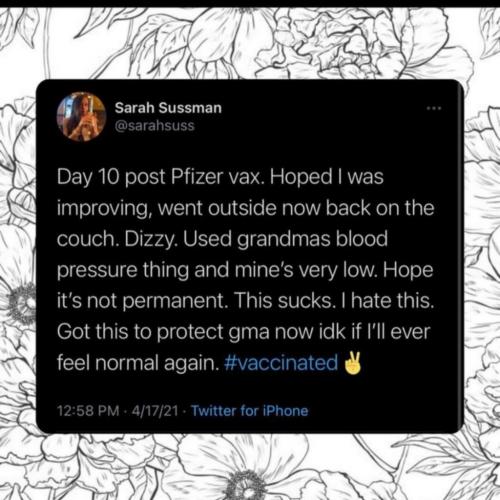Open the Sarah Sussman display name link
The image size is (500, 500).
pyautogui.click(x=168, y=108)
